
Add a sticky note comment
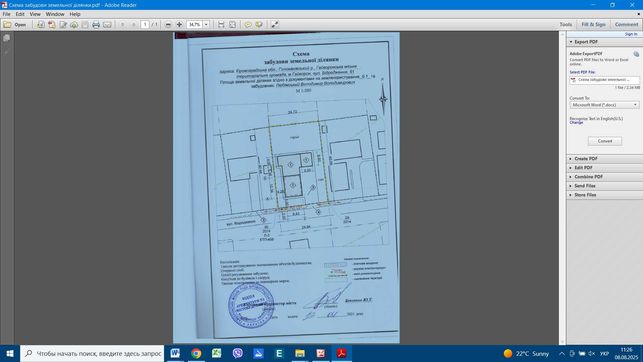coord(248,25)
